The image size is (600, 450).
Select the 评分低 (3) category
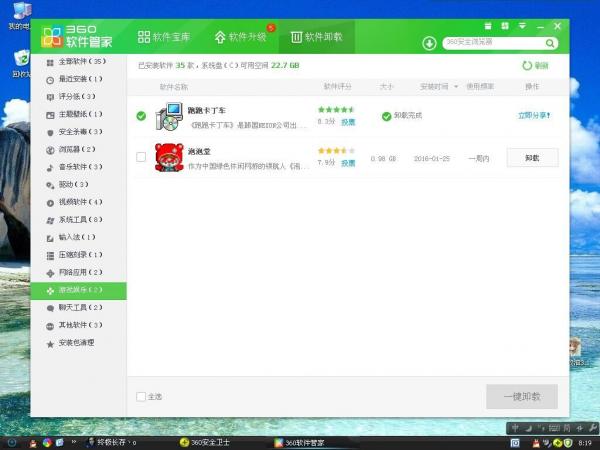(x=78, y=97)
